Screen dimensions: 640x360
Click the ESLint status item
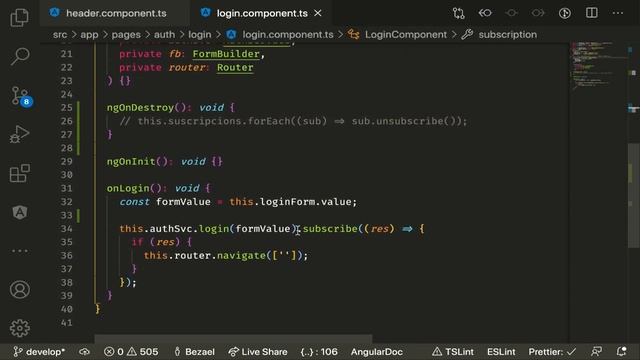(501, 351)
